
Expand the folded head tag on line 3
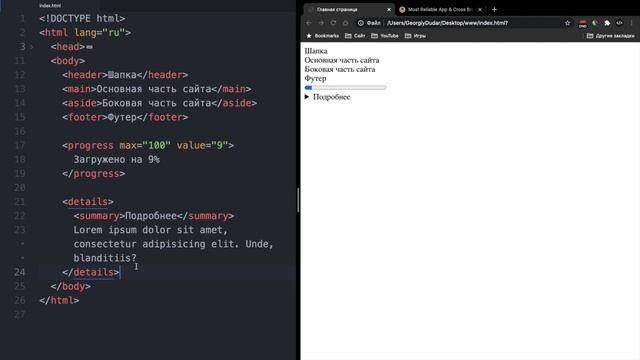pos(32,47)
